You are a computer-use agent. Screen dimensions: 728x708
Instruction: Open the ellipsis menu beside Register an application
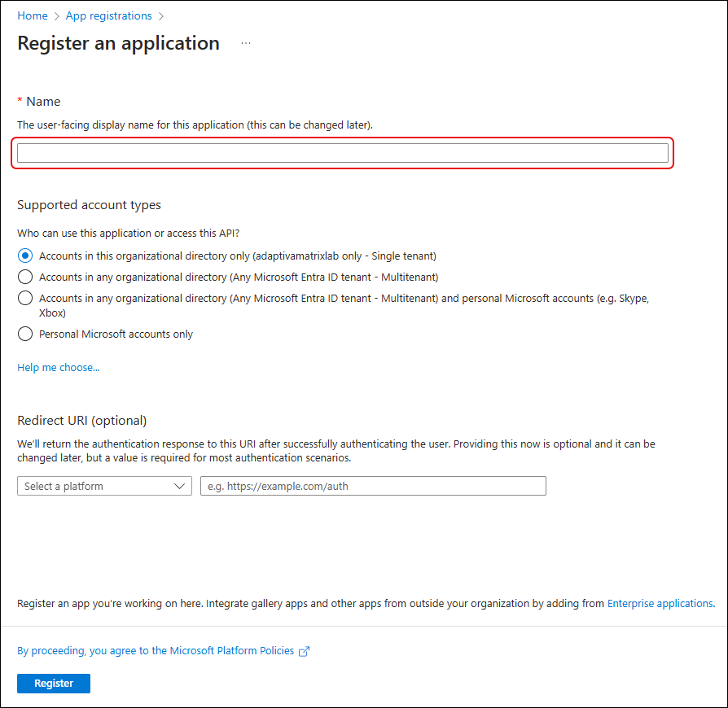click(x=246, y=43)
